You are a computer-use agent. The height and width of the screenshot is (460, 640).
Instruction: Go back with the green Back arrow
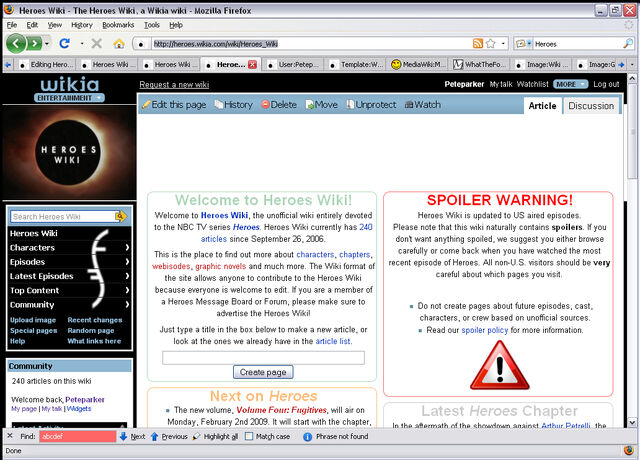16,43
